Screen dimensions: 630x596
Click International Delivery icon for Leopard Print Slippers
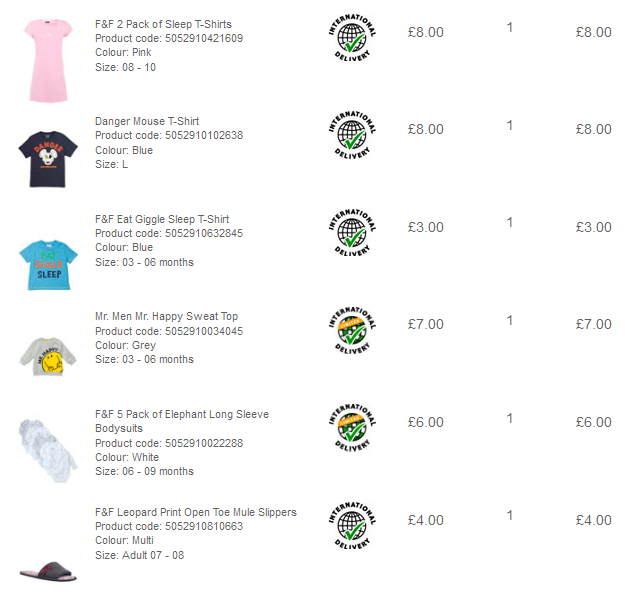click(352, 525)
